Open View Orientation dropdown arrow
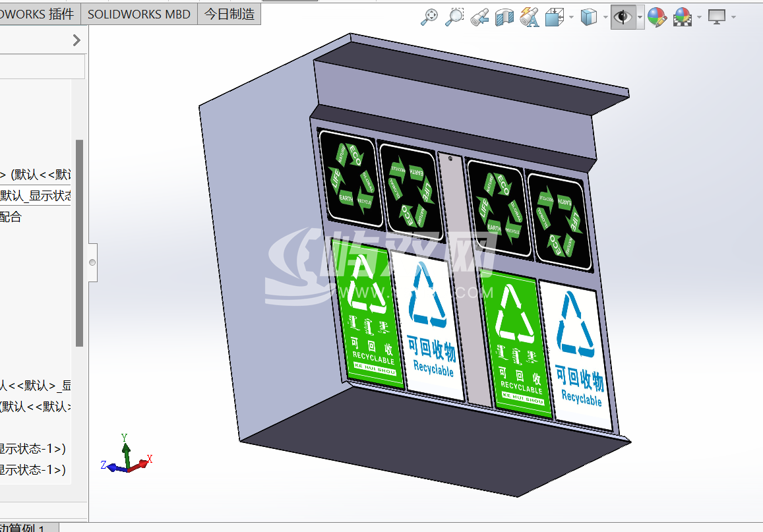The height and width of the screenshot is (532, 763). tap(571, 17)
